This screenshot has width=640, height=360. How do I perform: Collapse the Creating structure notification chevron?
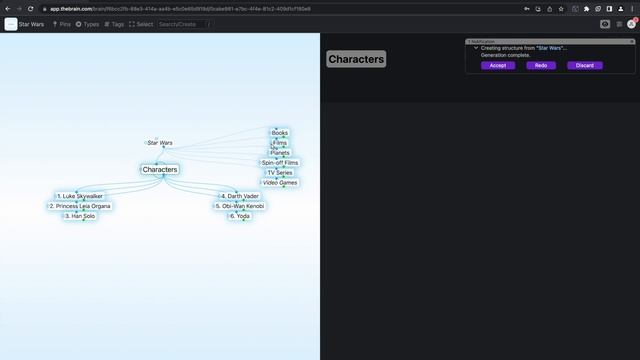click(476, 48)
